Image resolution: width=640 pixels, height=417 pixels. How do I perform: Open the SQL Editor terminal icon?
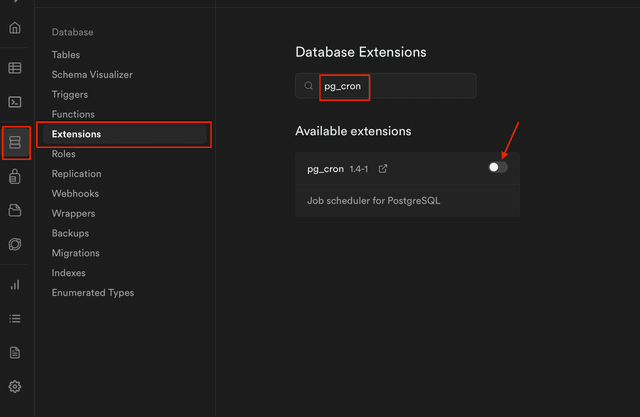(15, 101)
